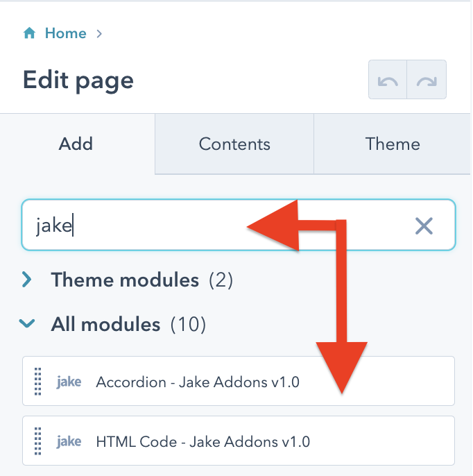Image resolution: width=473 pixels, height=476 pixels.
Task: Redo the last undone change
Action: (427, 80)
